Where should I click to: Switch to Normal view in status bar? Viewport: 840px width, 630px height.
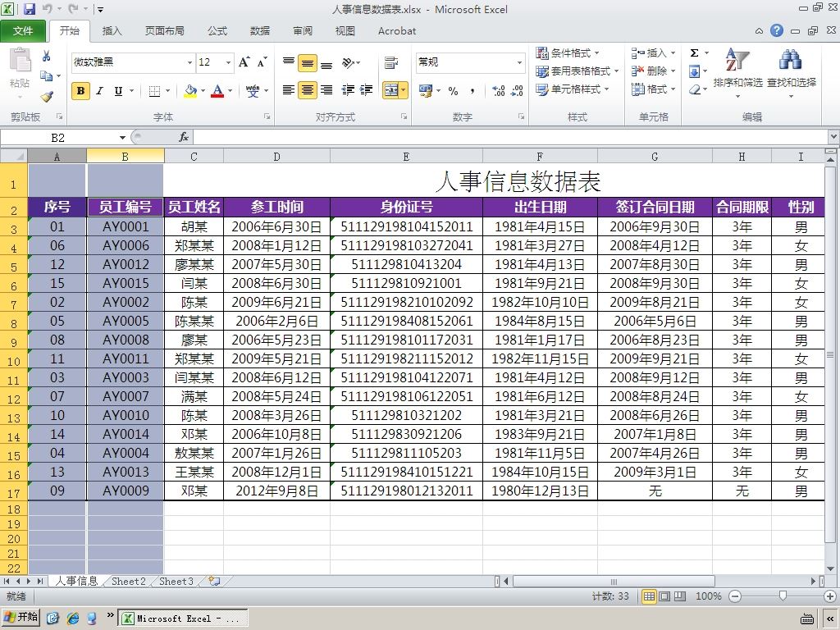tap(649, 596)
